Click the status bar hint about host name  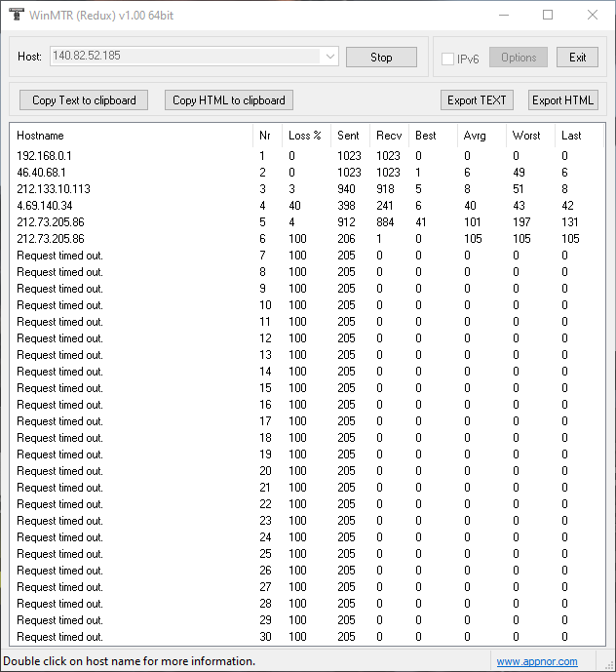point(130,661)
